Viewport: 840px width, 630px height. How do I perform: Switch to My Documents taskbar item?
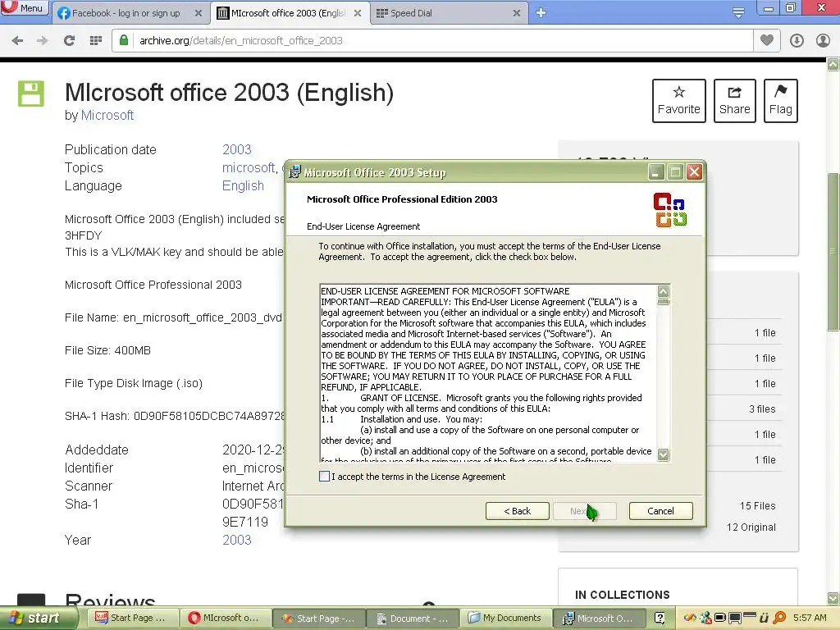505,618
